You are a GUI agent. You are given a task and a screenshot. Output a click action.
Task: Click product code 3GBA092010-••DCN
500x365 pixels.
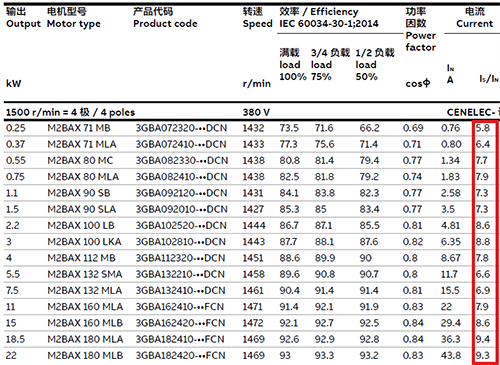(x=181, y=209)
